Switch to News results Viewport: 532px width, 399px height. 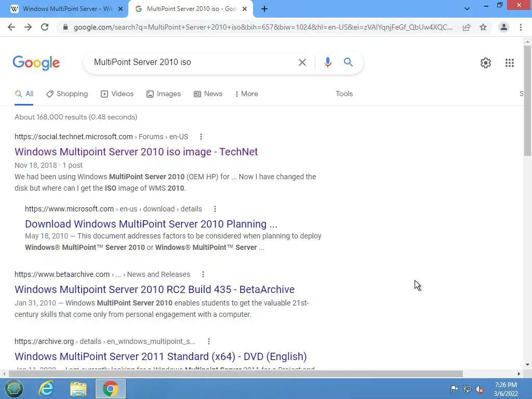tap(208, 94)
